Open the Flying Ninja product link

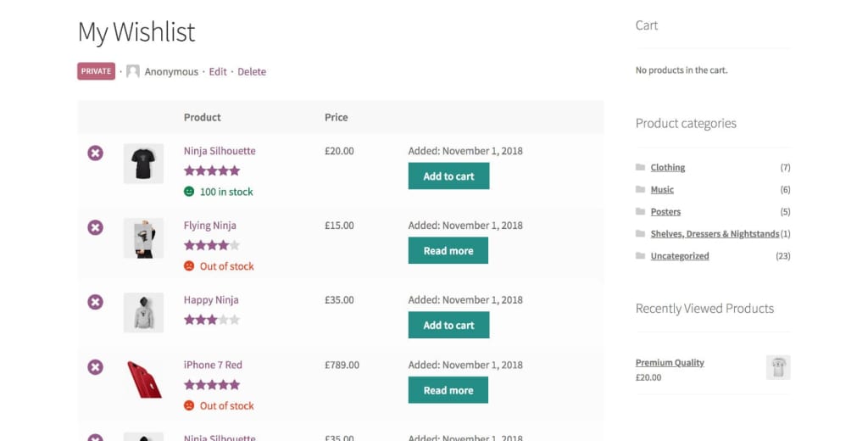pos(210,226)
